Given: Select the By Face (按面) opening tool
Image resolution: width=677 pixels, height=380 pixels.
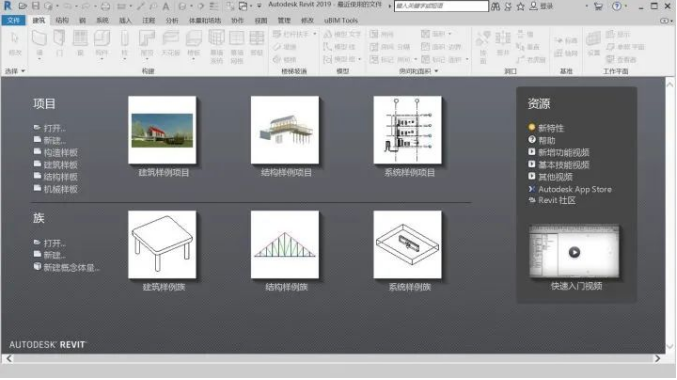Looking at the screenshot, I should 483,47.
